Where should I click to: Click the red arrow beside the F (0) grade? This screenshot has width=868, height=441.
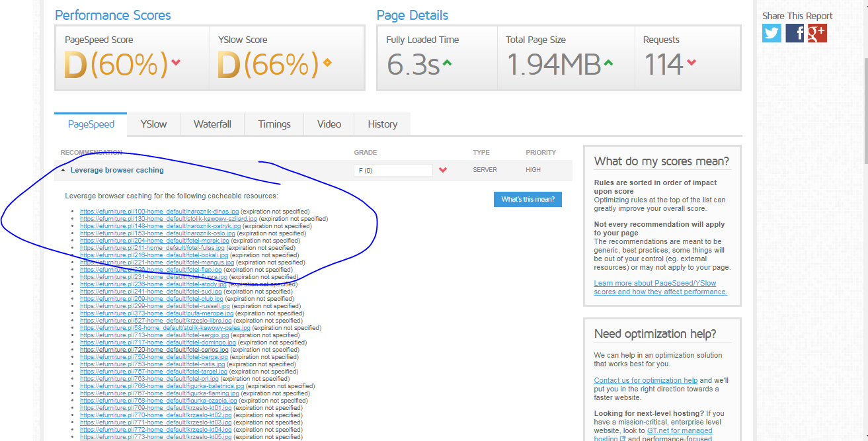pos(443,171)
